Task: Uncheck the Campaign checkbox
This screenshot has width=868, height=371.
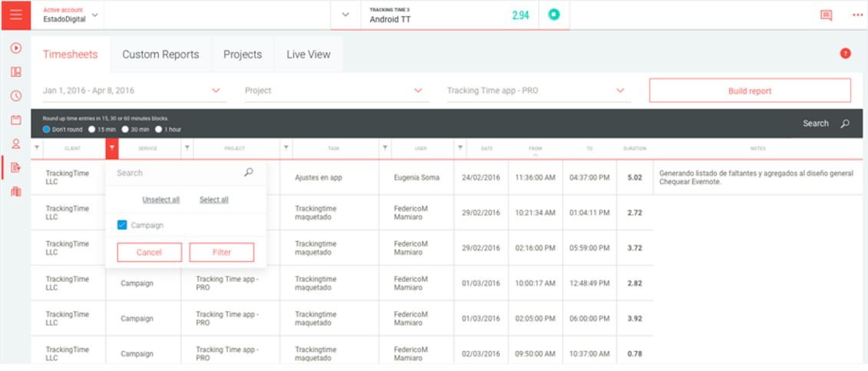Action: coord(122,225)
